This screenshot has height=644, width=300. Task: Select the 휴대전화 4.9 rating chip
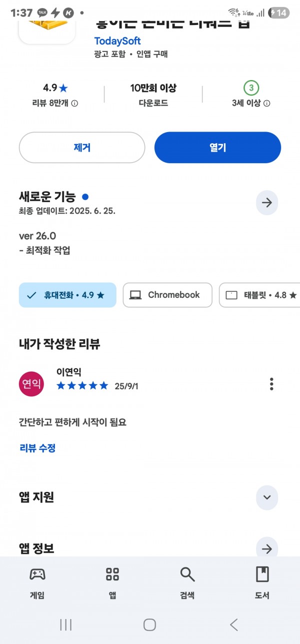point(67,295)
